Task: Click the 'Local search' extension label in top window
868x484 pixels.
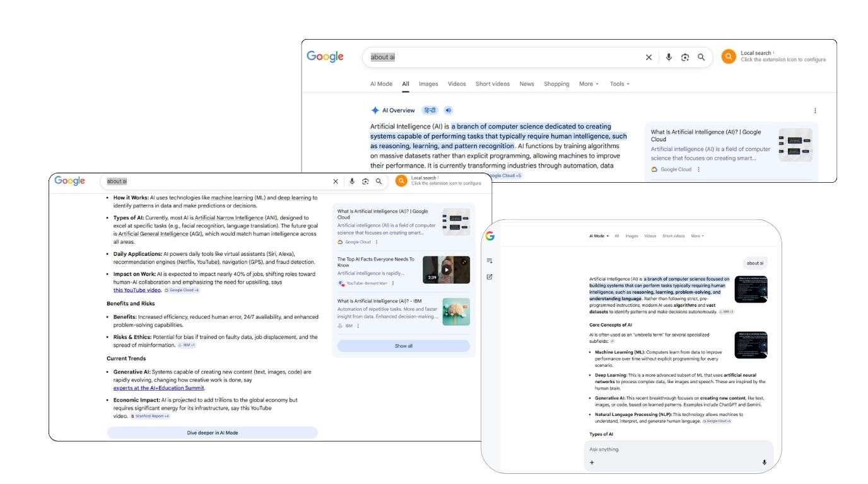Action: click(756, 53)
